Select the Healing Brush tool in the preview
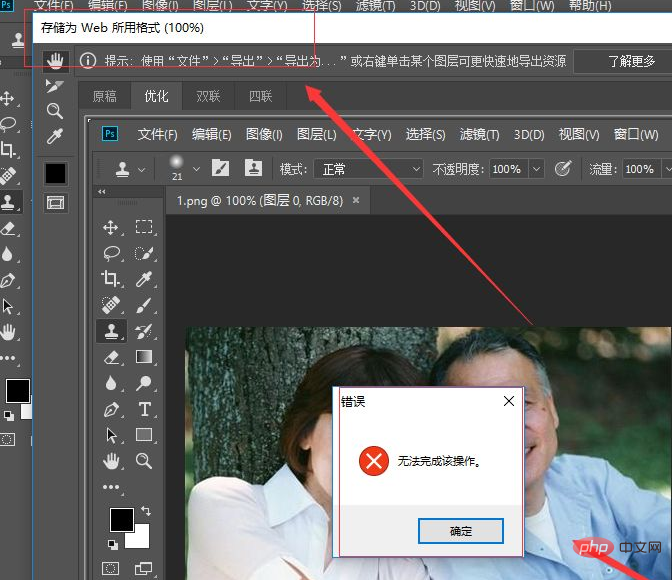672x580 pixels. point(111,305)
